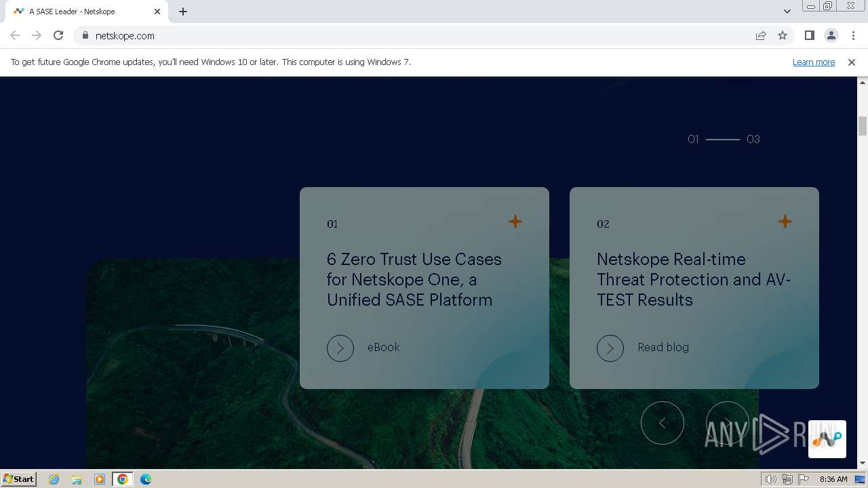Click card number 01 label
Viewport: 868px width, 488px height.
[x=332, y=224]
